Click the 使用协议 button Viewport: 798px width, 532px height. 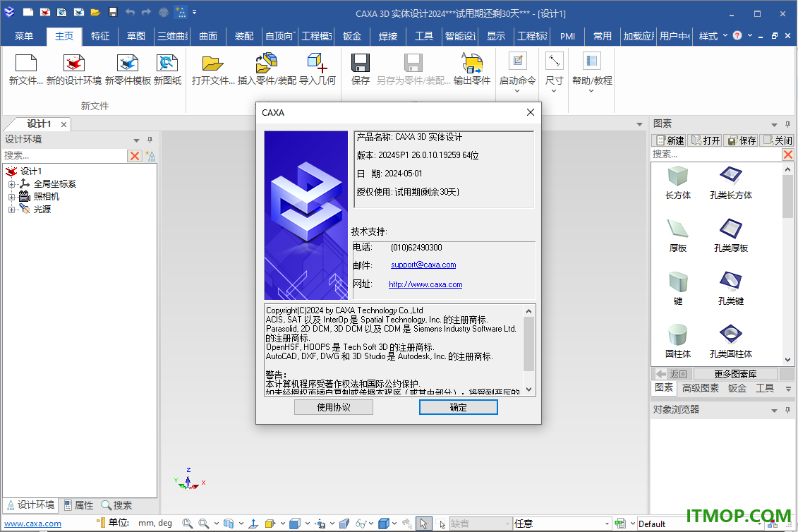(x=333, y=407)
